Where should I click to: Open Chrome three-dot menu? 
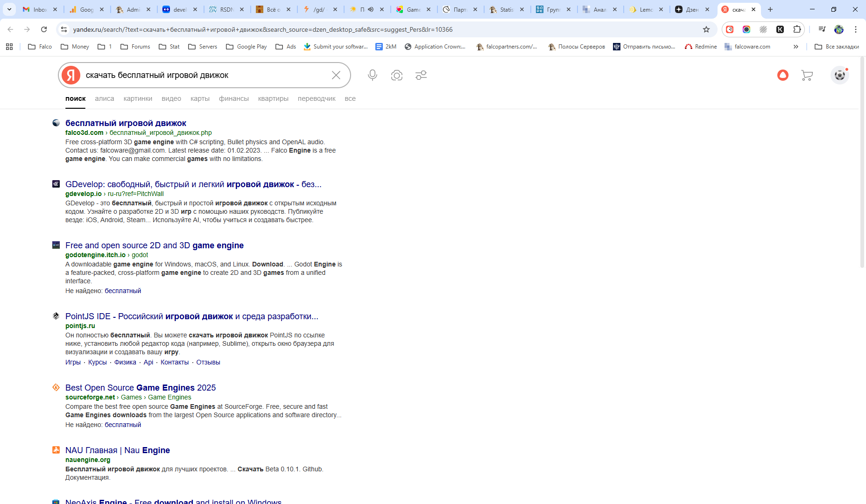click(x=856, y=29)
